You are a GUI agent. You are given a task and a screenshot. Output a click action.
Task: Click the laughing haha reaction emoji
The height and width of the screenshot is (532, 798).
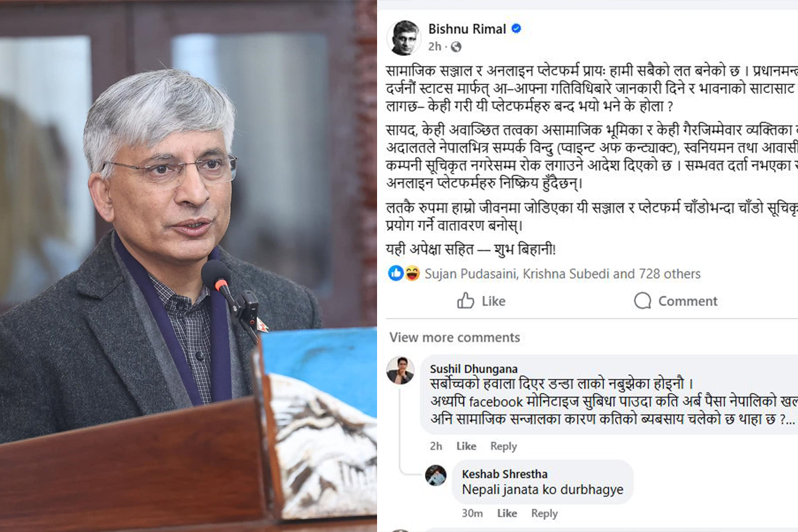click(412, 273)
